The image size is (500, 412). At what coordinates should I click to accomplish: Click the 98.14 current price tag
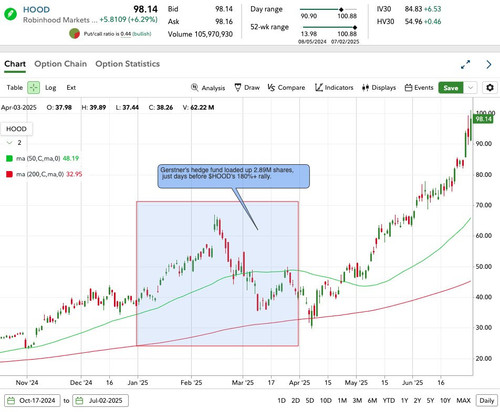coord(483,119)
